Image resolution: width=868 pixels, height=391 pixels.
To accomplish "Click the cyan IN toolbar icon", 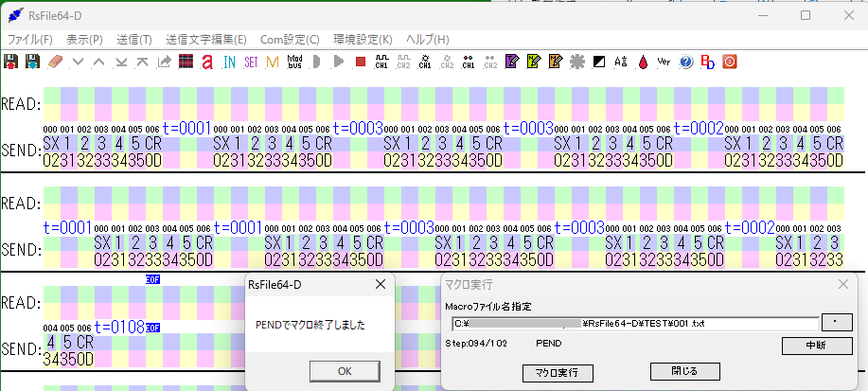I will (229, 62).
